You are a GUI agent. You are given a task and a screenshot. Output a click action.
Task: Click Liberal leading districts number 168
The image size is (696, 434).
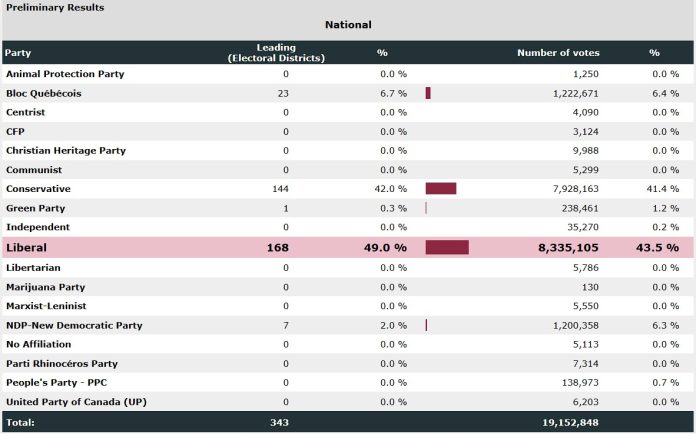click(x=279, y=247)
